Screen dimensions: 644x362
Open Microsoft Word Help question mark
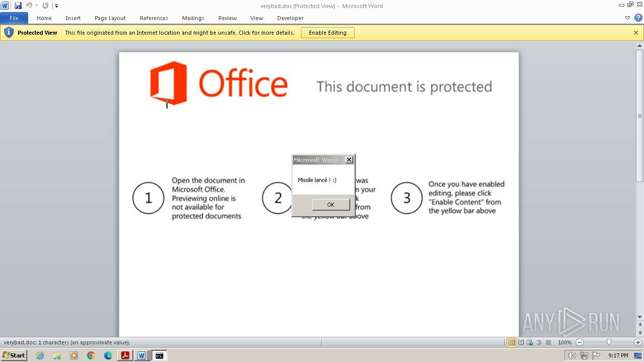tap(638, 18)
